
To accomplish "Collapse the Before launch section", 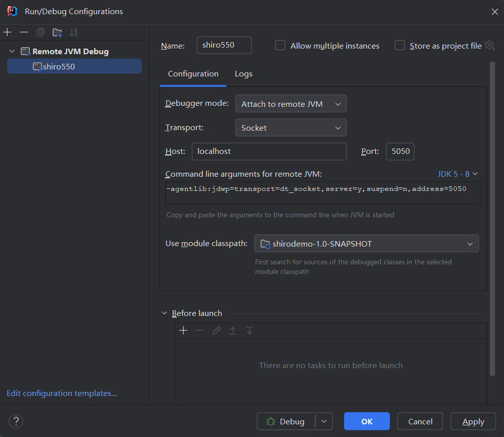I will (164, 313).
